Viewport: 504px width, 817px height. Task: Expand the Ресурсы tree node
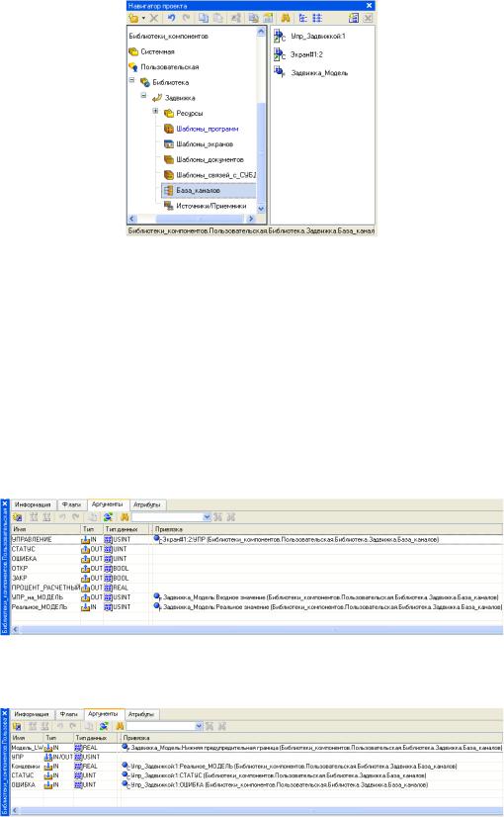tap(155, 112)
